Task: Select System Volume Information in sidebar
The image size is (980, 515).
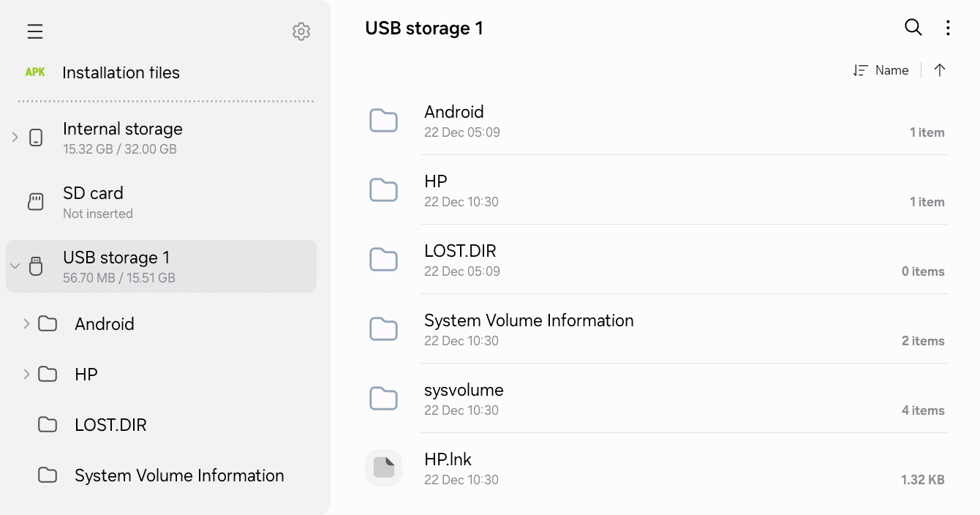Action: point(179,475)
